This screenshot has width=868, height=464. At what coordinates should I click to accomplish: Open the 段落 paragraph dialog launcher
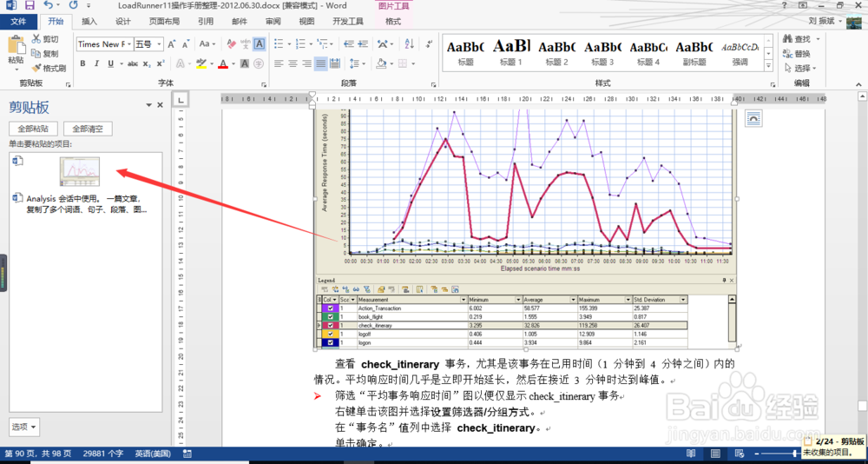coord(433,84)
